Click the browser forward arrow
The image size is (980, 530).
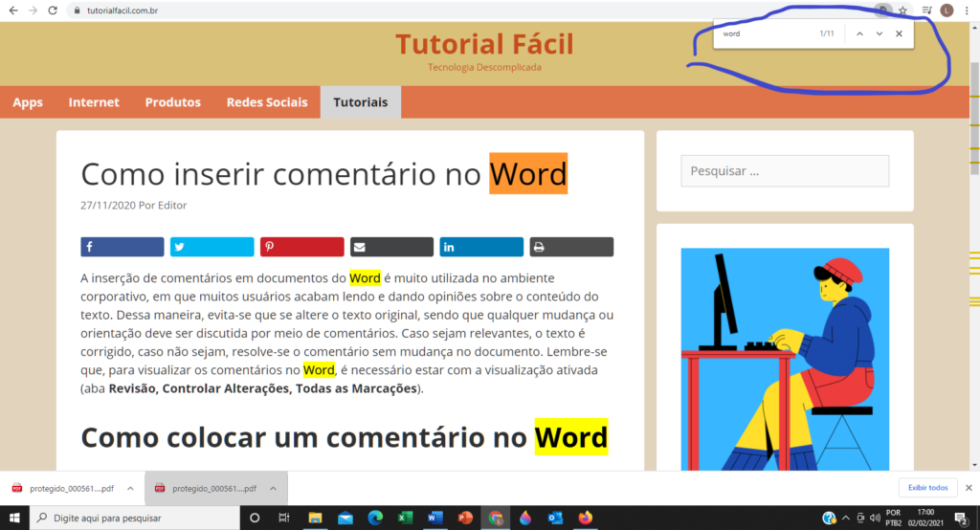pyautogui.click(x=33, y=11)
